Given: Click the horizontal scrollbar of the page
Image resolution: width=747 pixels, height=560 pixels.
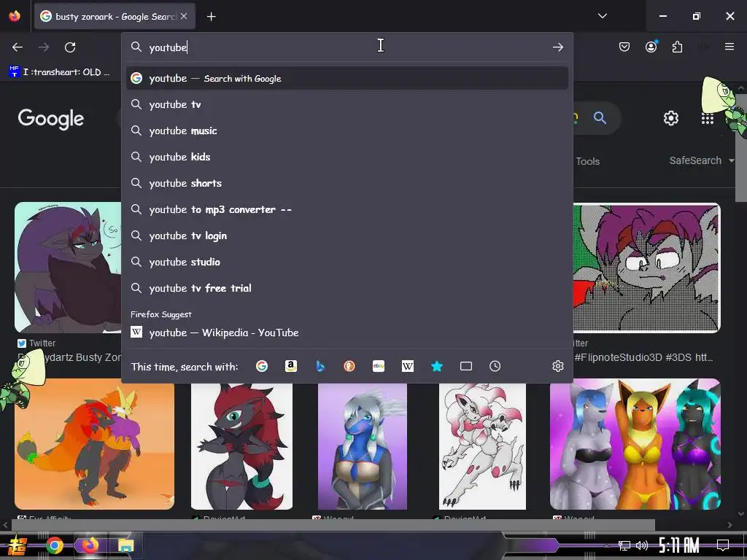Looking at the screenshot, I should [333, 524].
